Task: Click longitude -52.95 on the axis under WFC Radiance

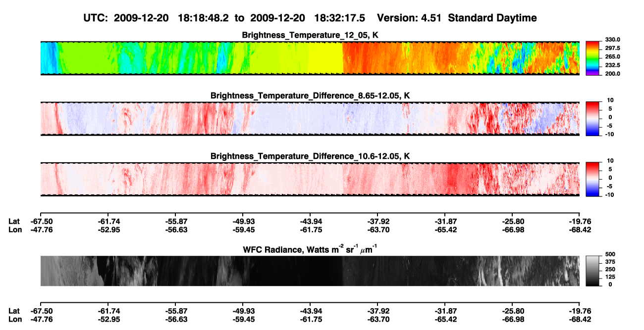Action: [x=108, y=319]
